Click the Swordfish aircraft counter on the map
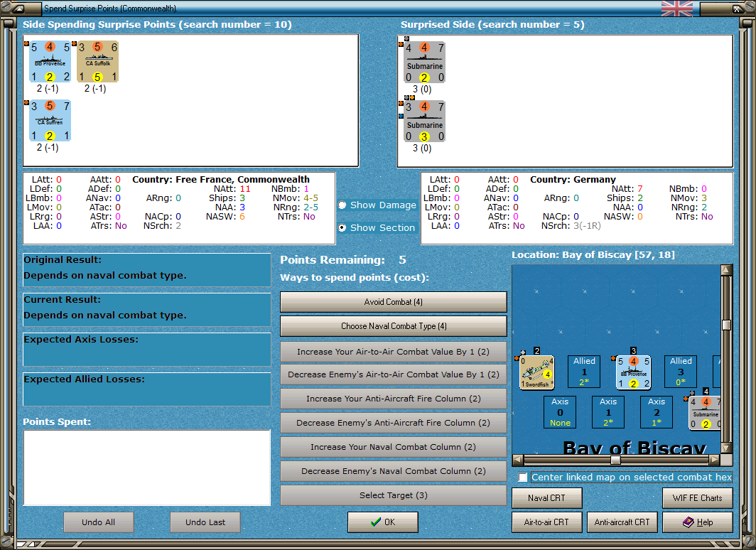This screenshot has height=550, width=756. [536, 372]
